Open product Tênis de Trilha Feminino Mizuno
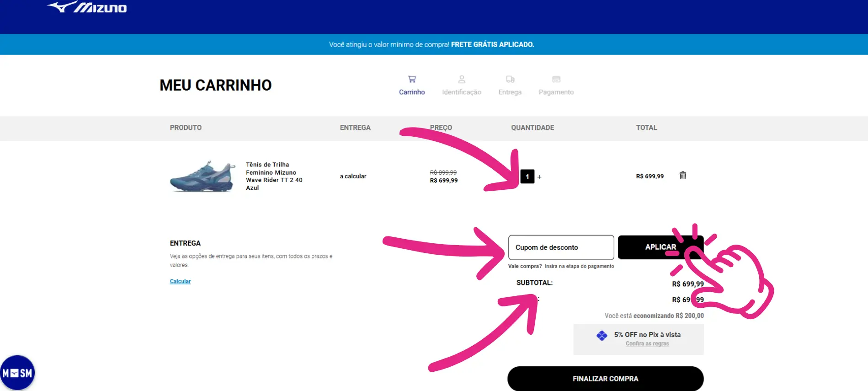Screen dimensions: 868x391 pos(274,176)
